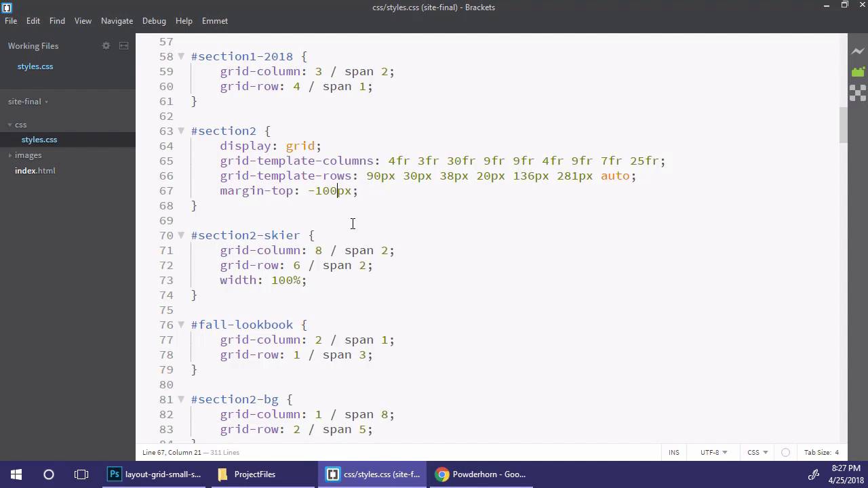Open the Debug menu
This screenshot has height=488, width=868.
click(154, 21)
